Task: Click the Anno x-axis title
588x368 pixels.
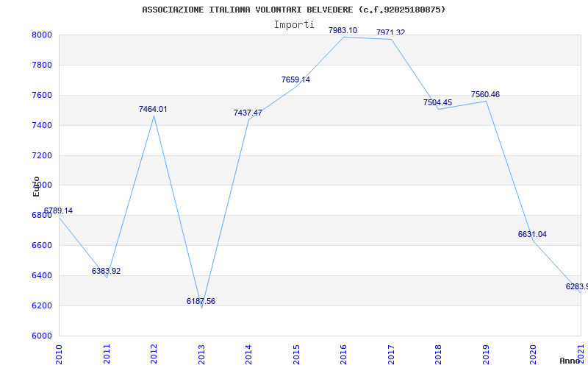Action: [x=570, y=361]
